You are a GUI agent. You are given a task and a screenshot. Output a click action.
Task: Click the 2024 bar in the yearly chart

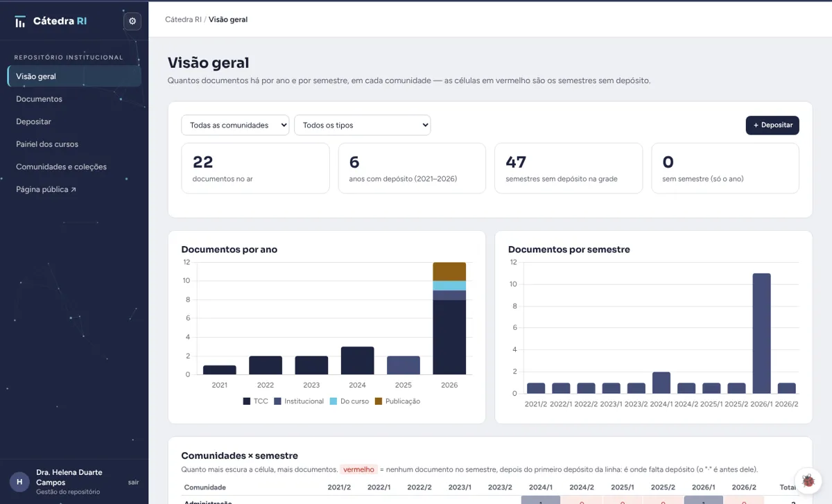point(358,361)
